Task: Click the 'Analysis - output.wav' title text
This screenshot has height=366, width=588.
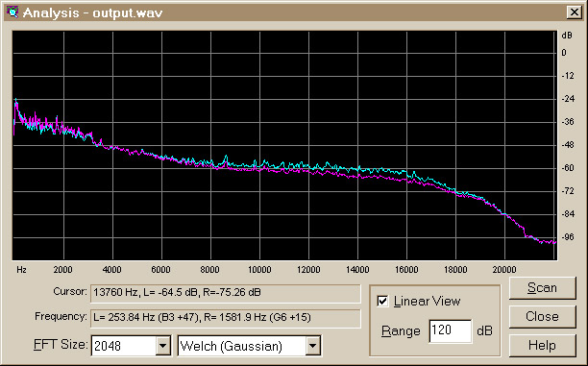Action: click(x=92, y=12)
